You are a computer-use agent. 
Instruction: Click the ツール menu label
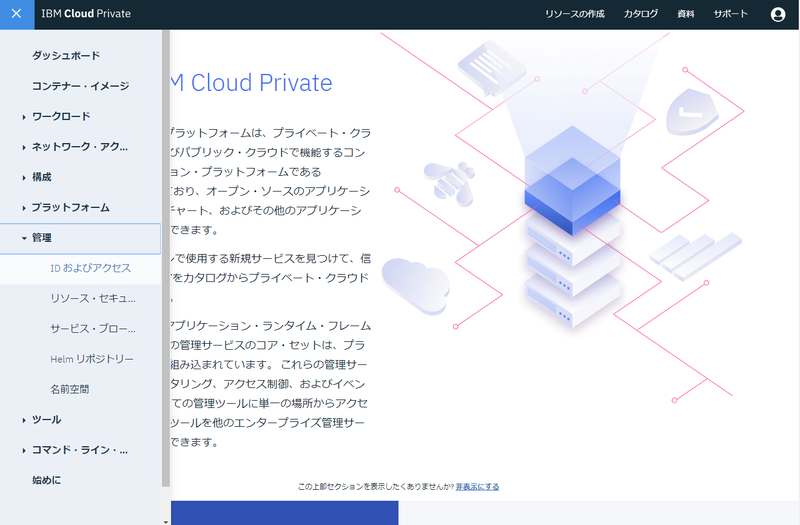46,419
